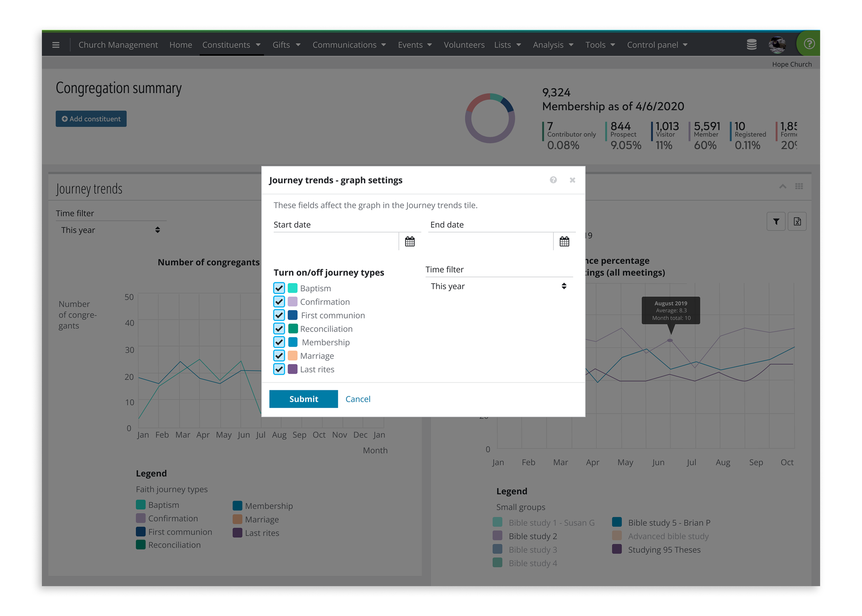Open the End date calendar picker
Screen dimensions: 862x616
pyautogui.click(x=564, y=242)
